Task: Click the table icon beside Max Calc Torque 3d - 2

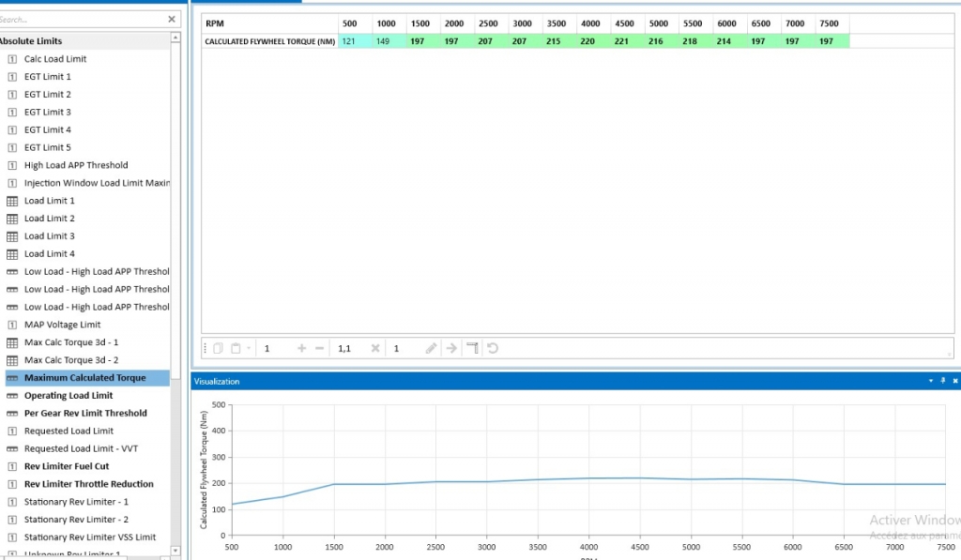Action: pyautogui.click(x=11, y=360)
